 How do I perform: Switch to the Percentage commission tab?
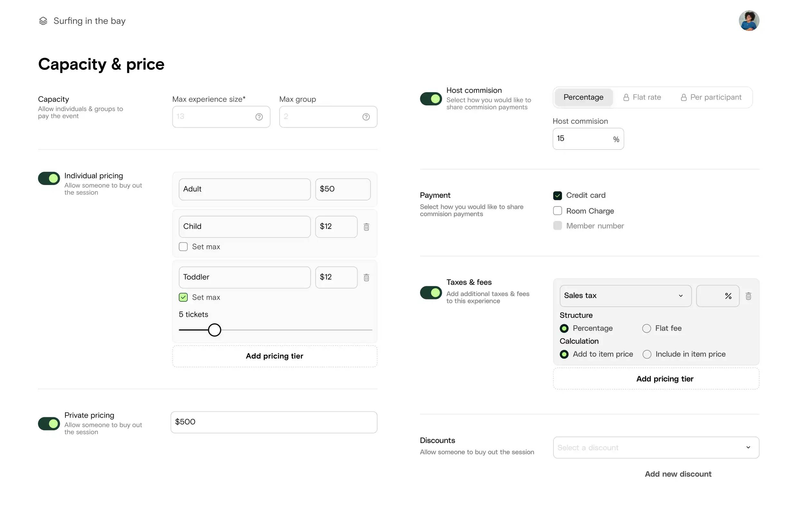tap(583, 97)
